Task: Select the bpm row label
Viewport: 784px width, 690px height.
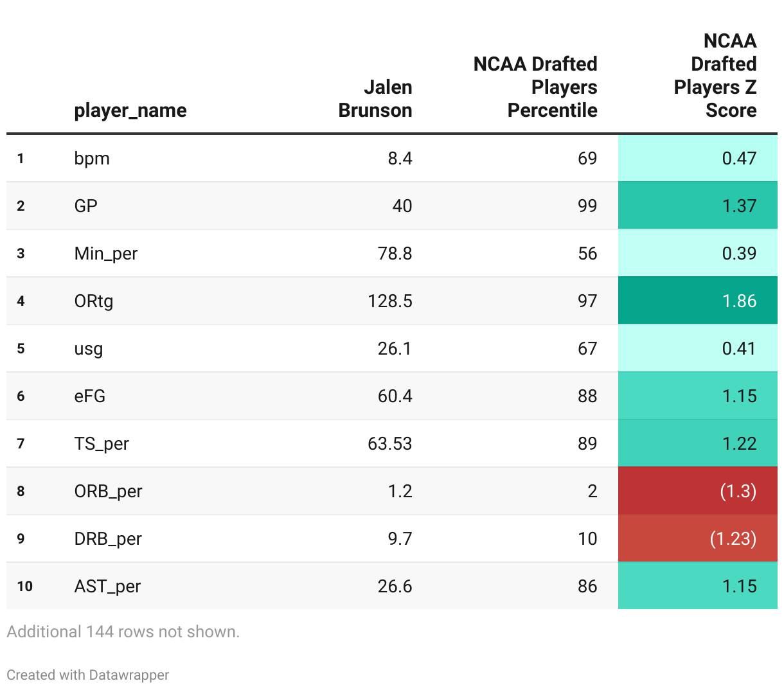Action: [x=92, y=158]
